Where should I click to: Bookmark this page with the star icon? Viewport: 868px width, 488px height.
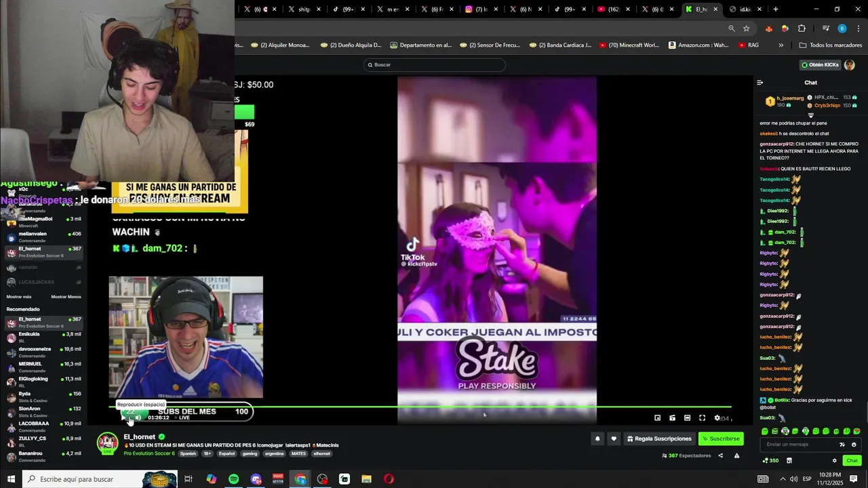[747, 28]
